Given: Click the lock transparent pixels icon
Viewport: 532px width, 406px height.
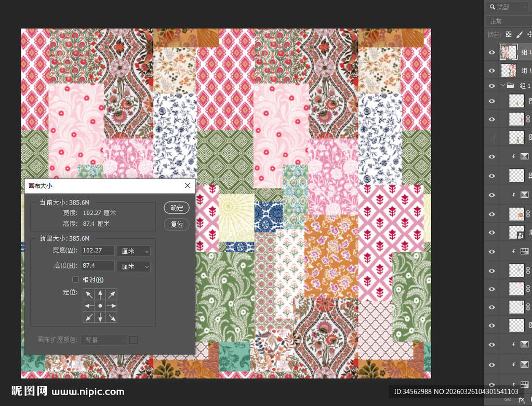Looking at the screenshot, I should pos(509,35).
